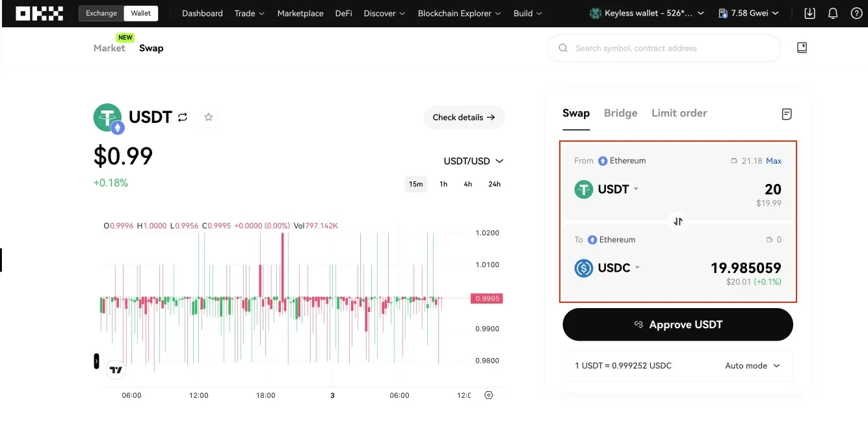Open the download app icon
868x442 pixels.
[x=809, y=13]
